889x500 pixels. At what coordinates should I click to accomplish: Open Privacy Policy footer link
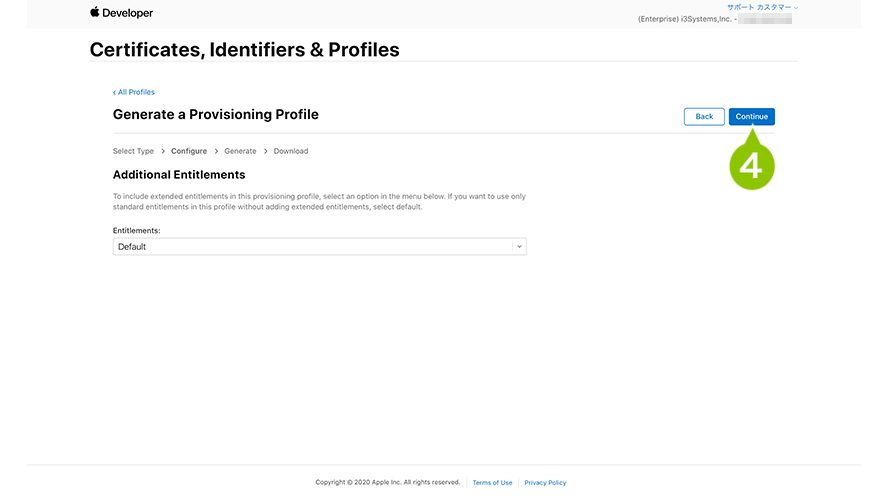pos(545,482)
